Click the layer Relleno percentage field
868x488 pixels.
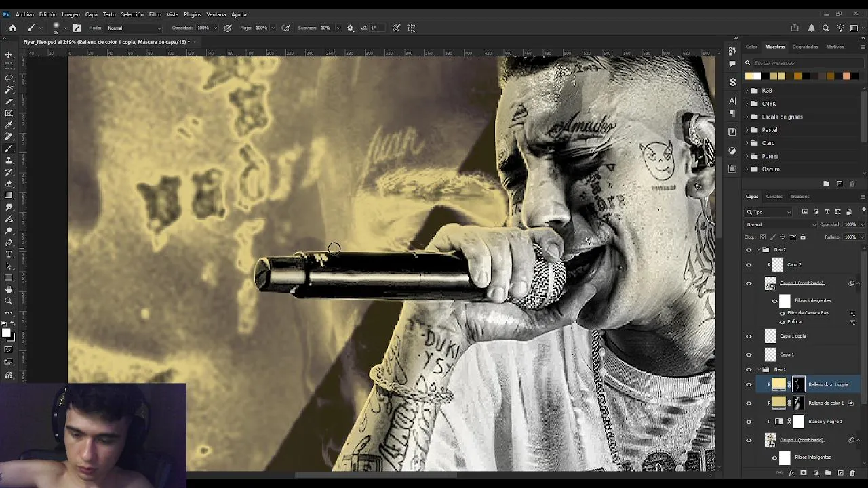pos(850,237)
